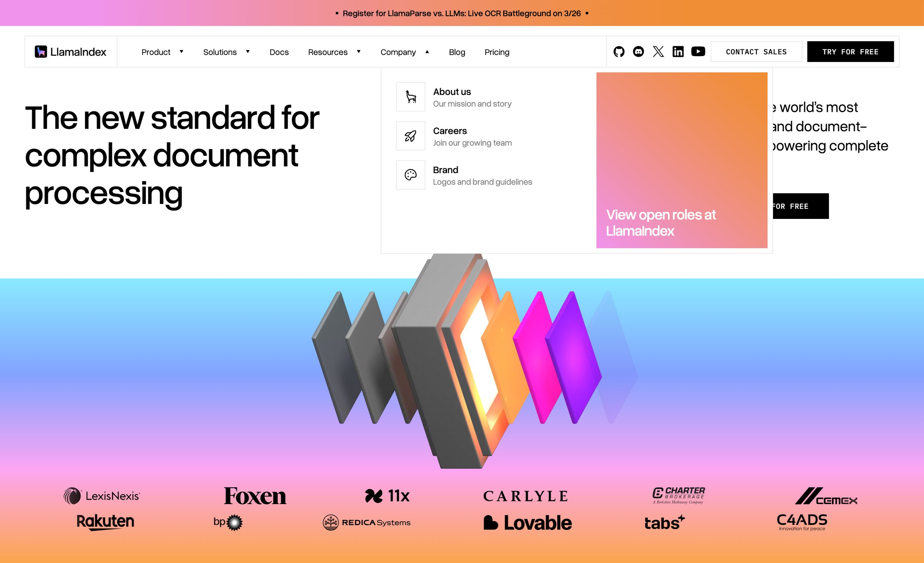
Task: Open the Discord icon link
Action: 638,52
